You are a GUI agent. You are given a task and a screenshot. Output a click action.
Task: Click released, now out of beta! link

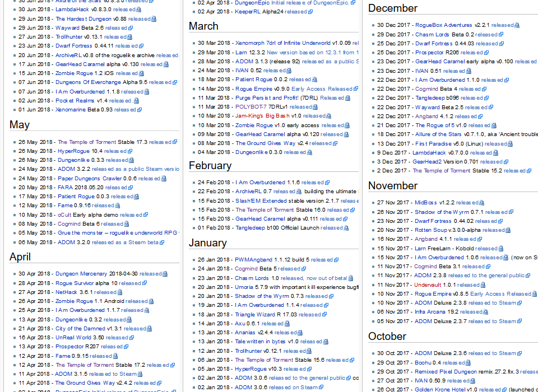314,278
